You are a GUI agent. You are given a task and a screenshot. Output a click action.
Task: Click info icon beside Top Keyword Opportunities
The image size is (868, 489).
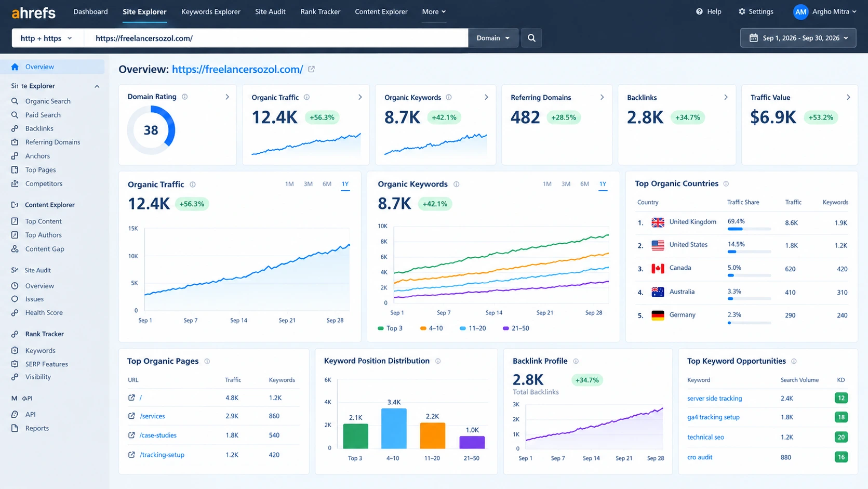(x=794, y=361)
